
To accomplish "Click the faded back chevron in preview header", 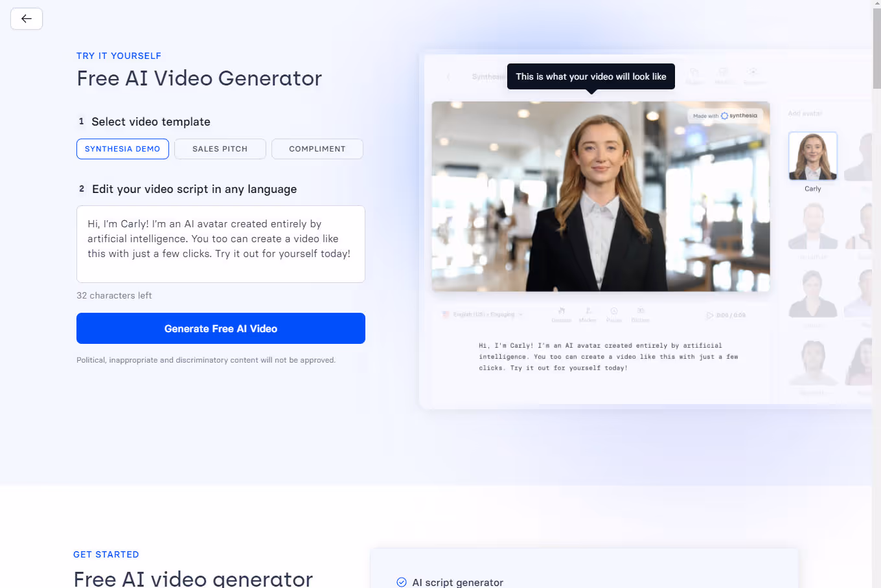I will pos(448,76).
